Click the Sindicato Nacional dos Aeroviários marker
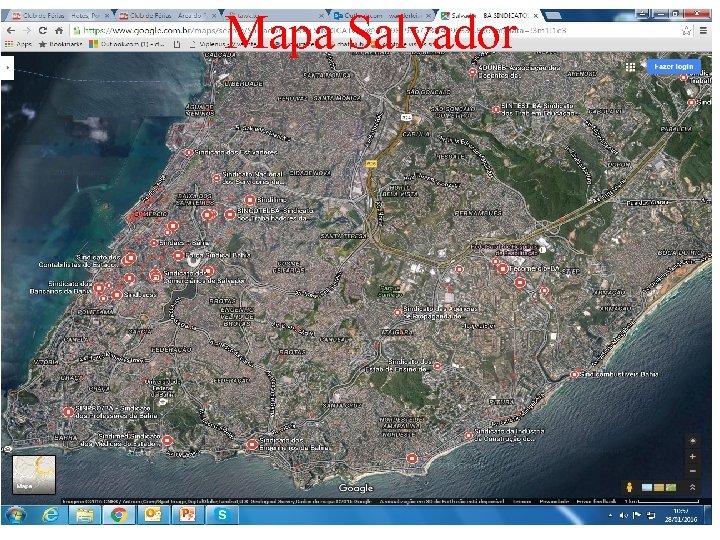Screen dimensions: 720x540 [x=217, y=178]
